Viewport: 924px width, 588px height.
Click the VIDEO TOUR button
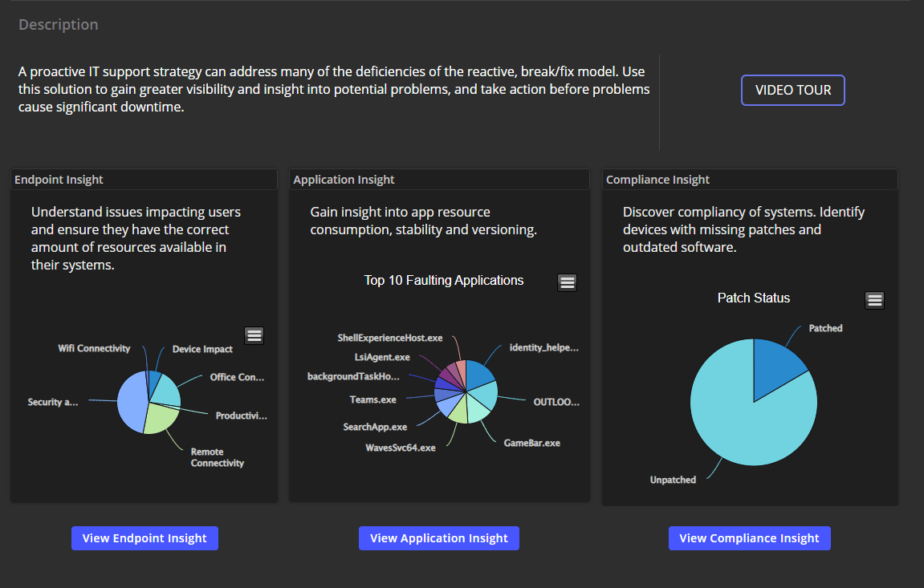(792, 91)
